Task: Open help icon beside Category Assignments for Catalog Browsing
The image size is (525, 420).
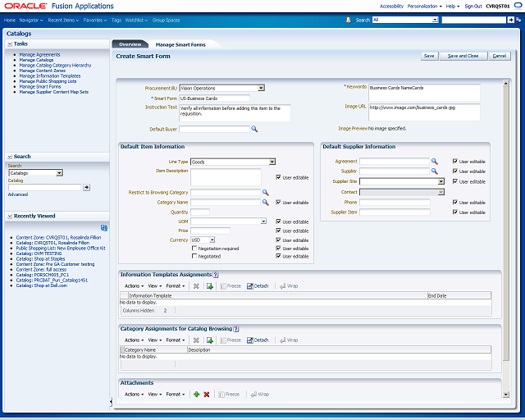Action: pos(236,329)
